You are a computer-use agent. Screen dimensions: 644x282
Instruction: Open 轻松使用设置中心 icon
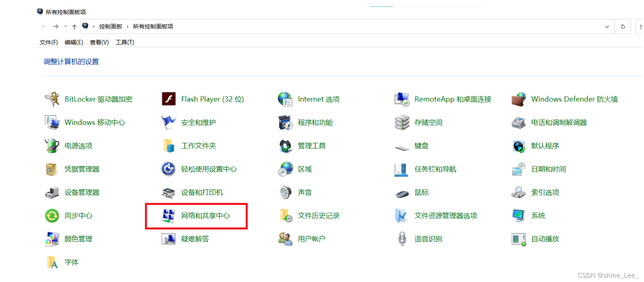169,169
